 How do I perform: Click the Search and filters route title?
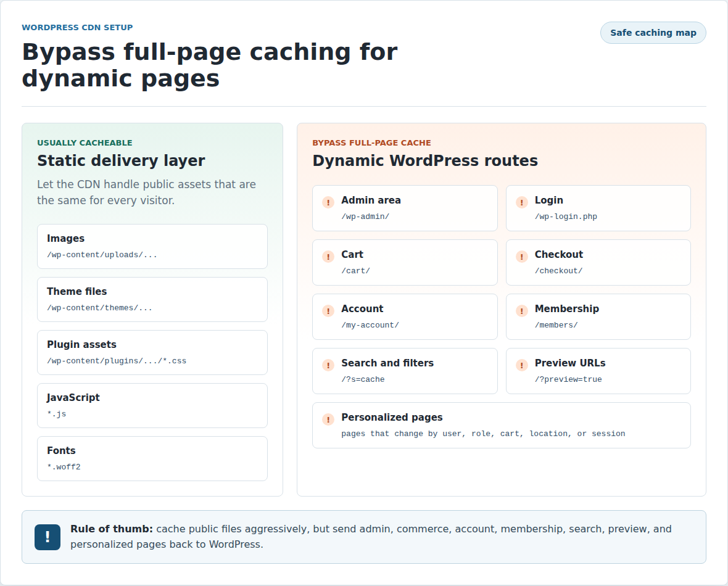(x=387, y=363)
